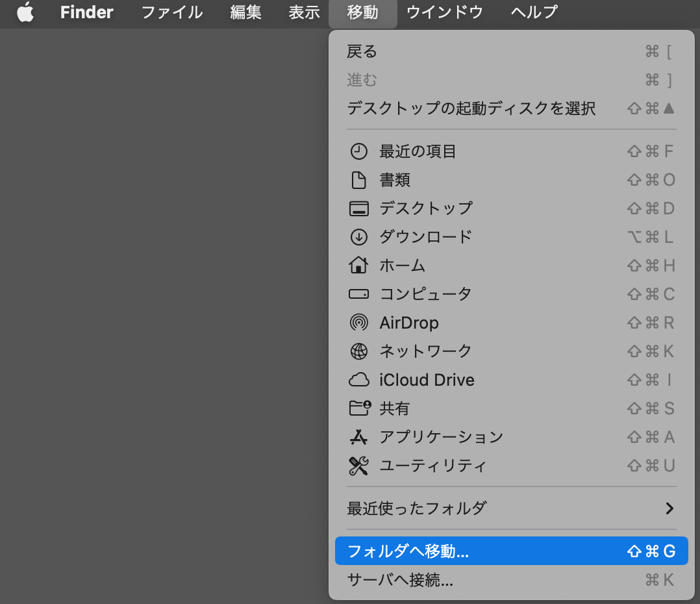Click the ダウンロード arrow icon
700x604 pixels.
pos(358,237)
